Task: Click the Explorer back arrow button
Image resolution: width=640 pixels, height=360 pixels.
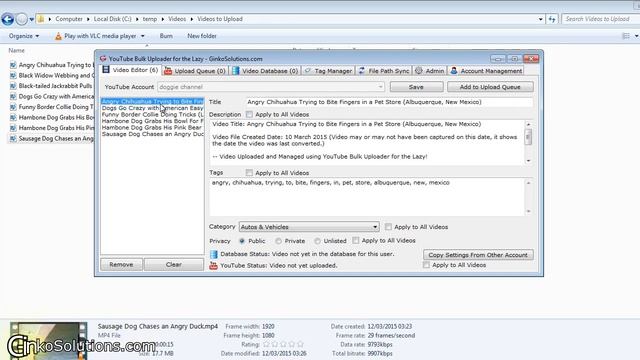Action: pyautogui.click(x=7, y=19)
